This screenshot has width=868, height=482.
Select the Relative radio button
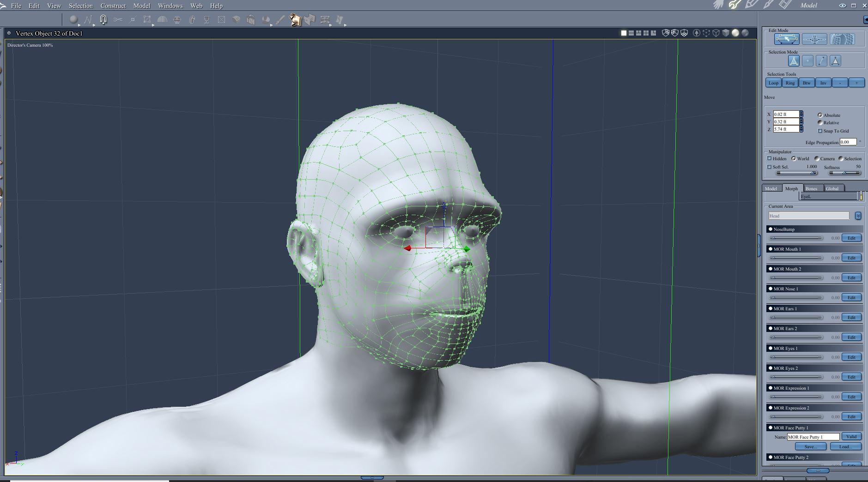[x=820, y=122]
